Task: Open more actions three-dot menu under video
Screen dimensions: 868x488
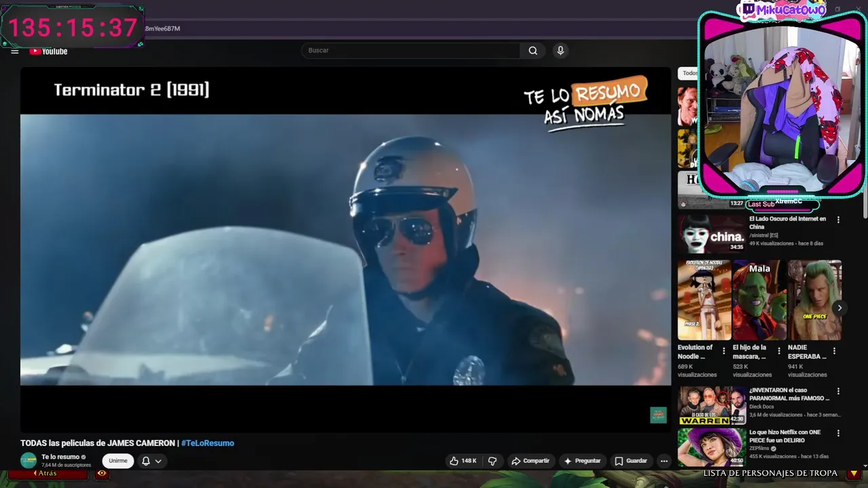Action: point(664,461)
